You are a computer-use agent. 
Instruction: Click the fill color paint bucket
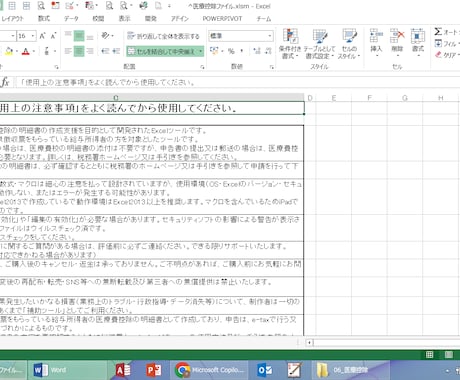(9, 51)
